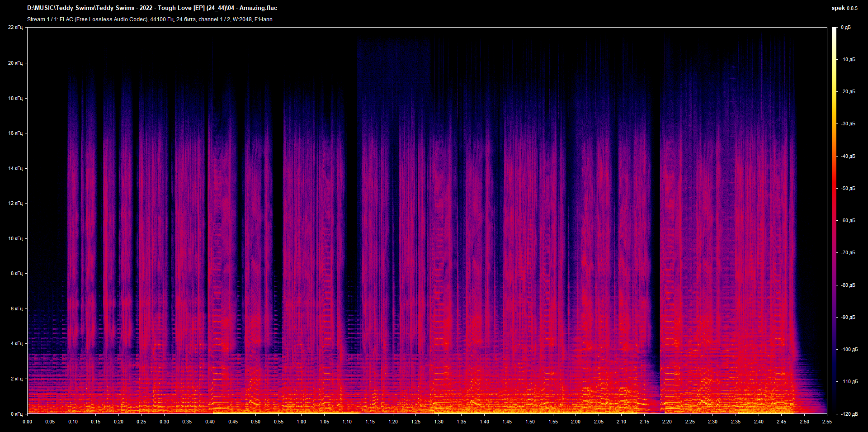
Task: Click the 0 кГц frequency axis label
Action: tap(16, 414)
